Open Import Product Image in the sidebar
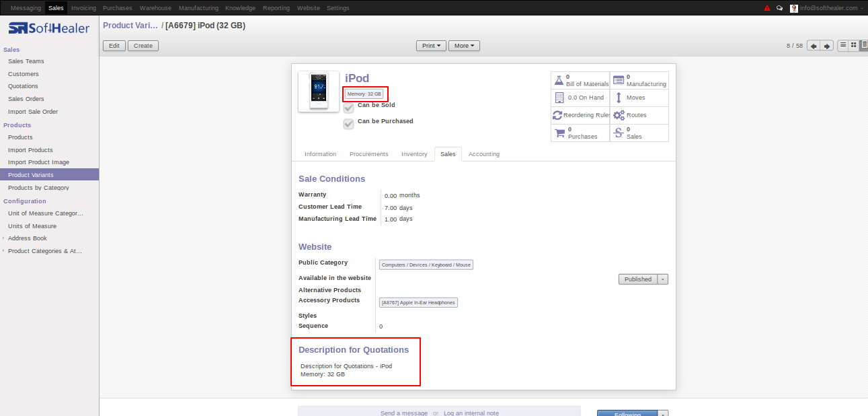This screenshot has height=416, width=868. tap(38, 162)
